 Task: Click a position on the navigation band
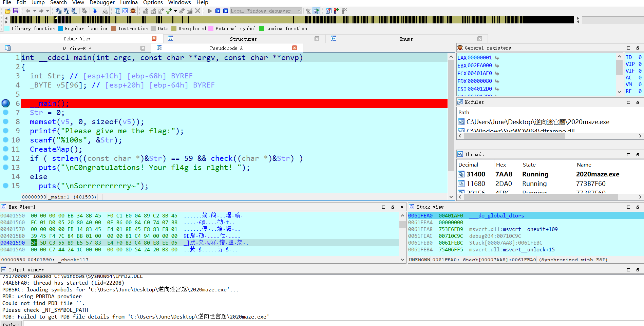click(x=271, y=19)
